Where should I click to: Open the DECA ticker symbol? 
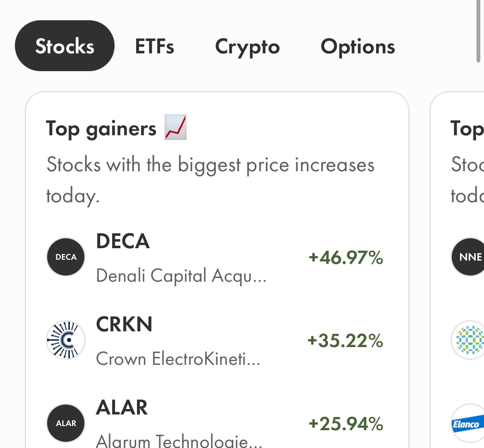coord(123,241)
